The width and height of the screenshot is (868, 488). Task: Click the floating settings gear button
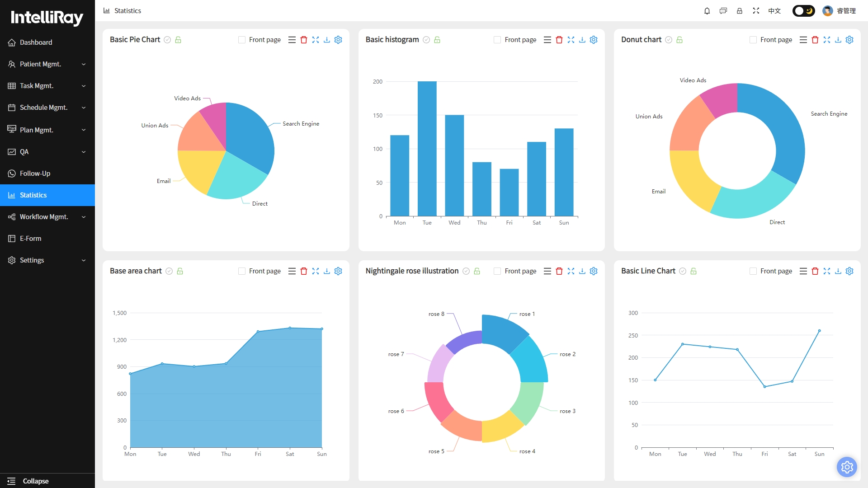847,467
